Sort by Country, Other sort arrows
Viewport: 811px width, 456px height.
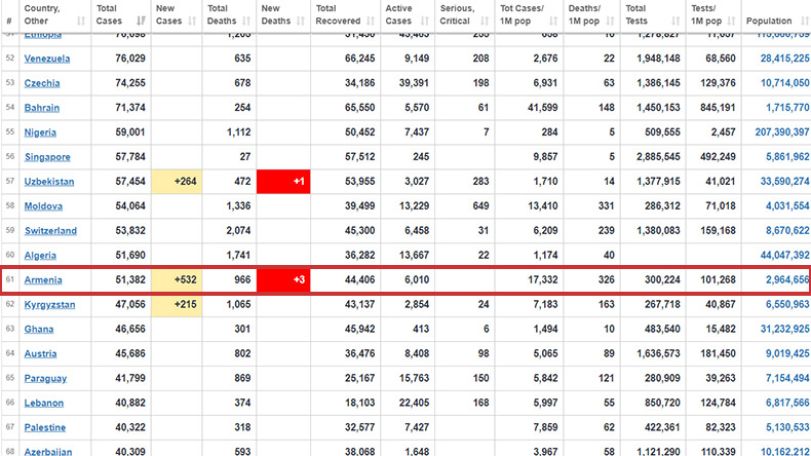[x=81, y=21]
